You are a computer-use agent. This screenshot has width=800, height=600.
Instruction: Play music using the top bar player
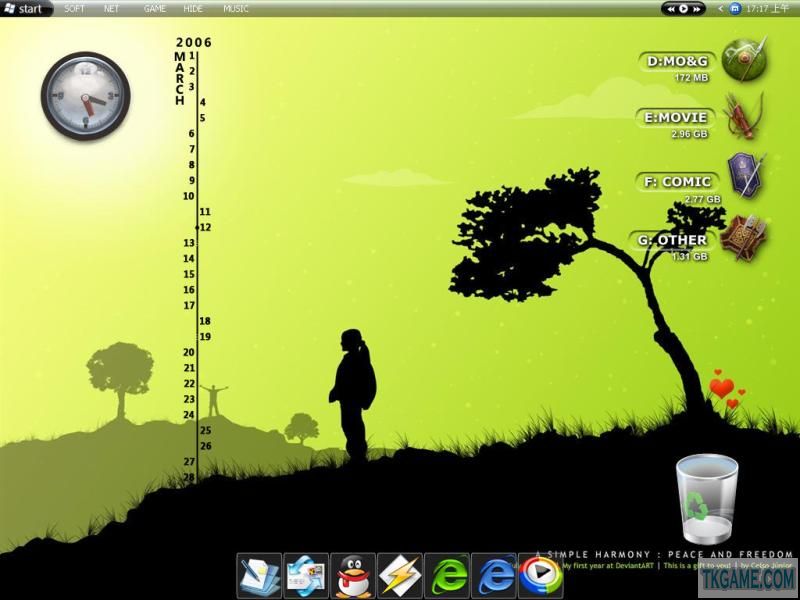pyautogui.click(x=683, y=9)
